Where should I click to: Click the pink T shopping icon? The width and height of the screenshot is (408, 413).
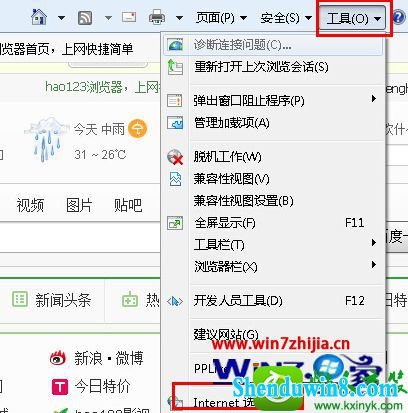pyautogui.click(x=60, y=387)
